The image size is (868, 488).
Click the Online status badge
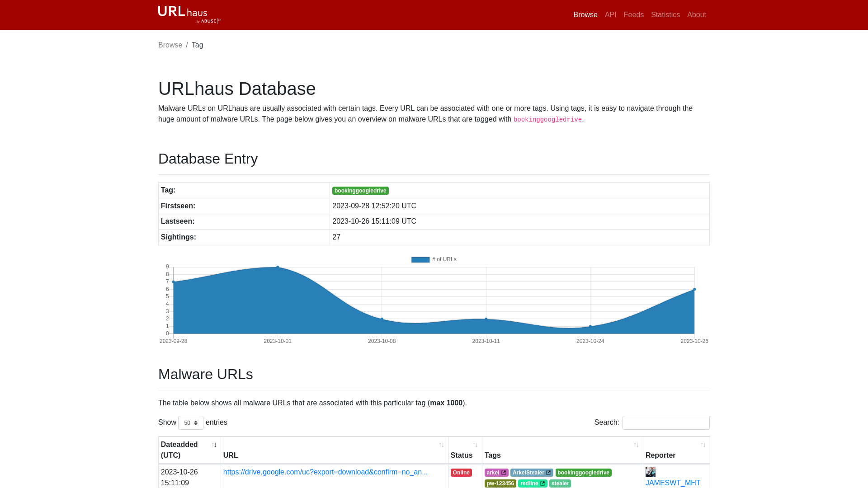coord(461,473)
